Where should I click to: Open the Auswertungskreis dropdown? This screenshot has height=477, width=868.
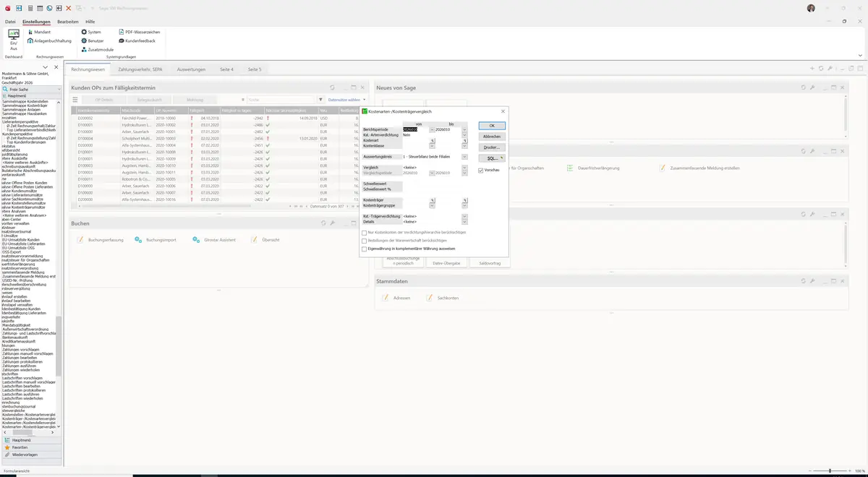(x=464, y=157)
